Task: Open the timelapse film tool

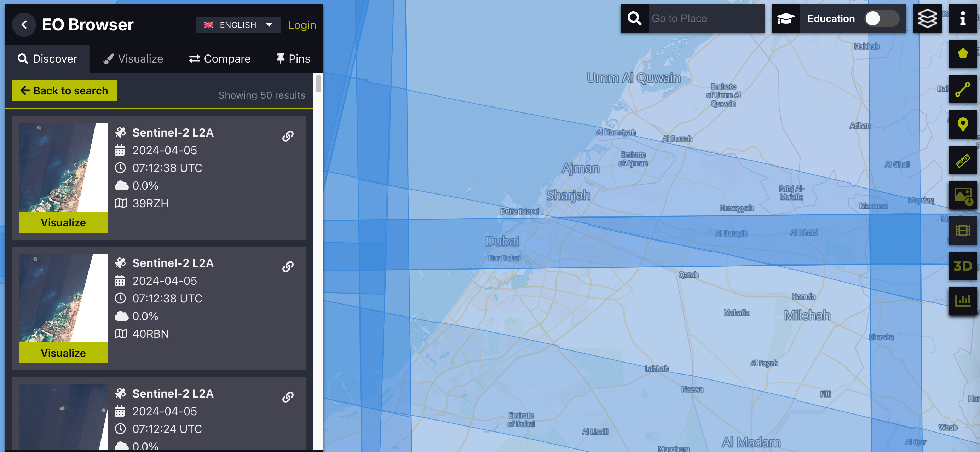Action: tap(963, 231)
